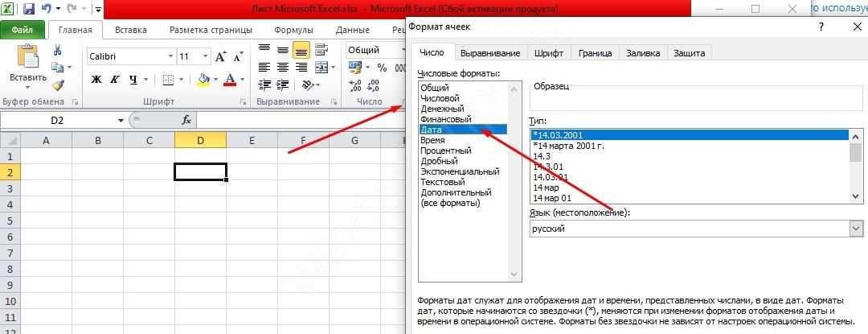Toggle italic formatting (К)
Image resolution: width=868 pixels, height=334 pixels.
[115, 80]
